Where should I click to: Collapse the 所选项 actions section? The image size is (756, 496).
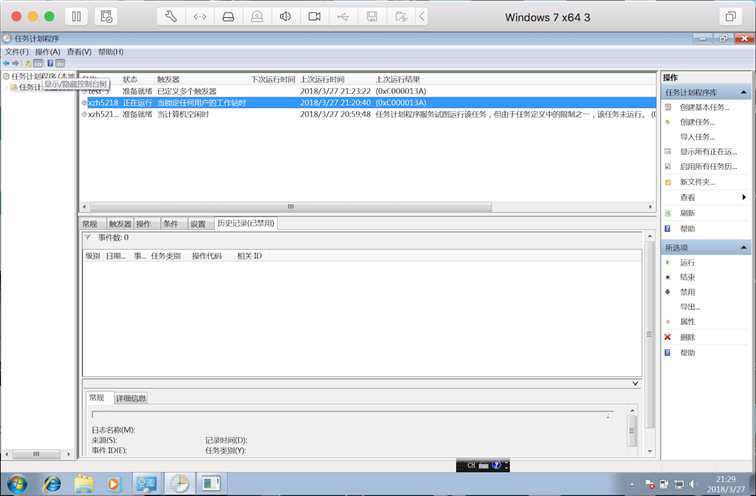coord(743,247)
